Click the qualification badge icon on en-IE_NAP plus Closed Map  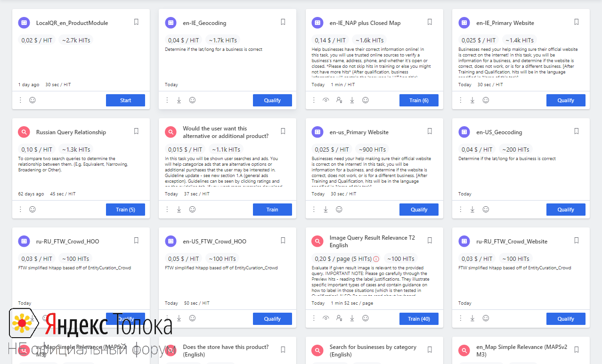pyautogui.click(x=340, y=100)
